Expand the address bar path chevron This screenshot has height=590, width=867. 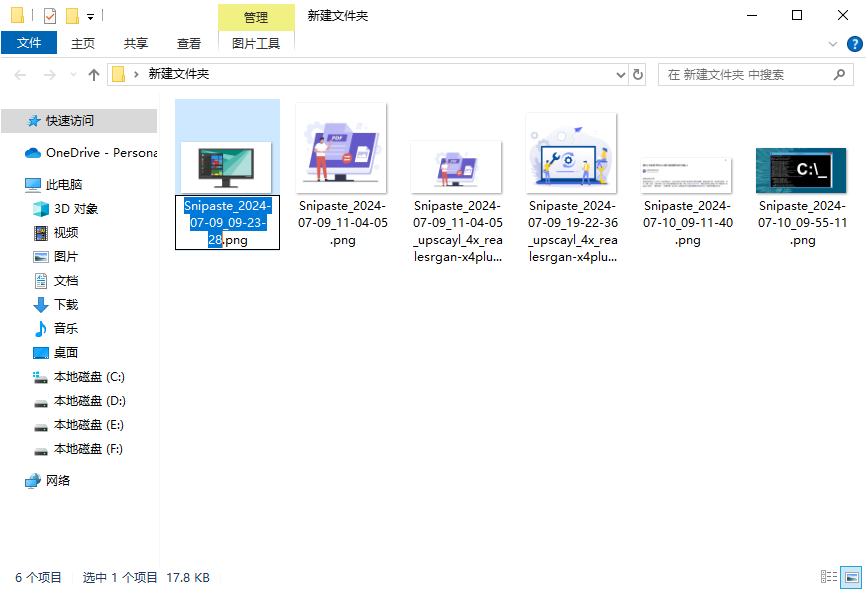pos(135,74)
